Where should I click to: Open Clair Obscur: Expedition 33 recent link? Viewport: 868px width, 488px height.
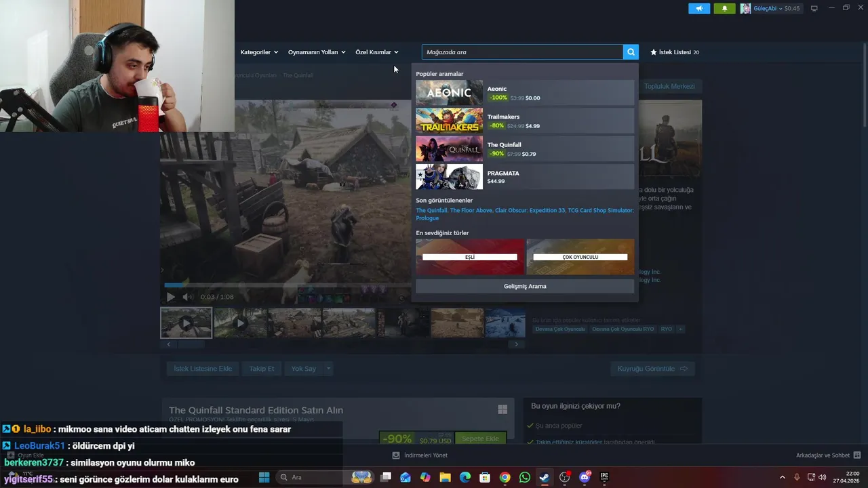pyautogui.click(x=530, y=210)
